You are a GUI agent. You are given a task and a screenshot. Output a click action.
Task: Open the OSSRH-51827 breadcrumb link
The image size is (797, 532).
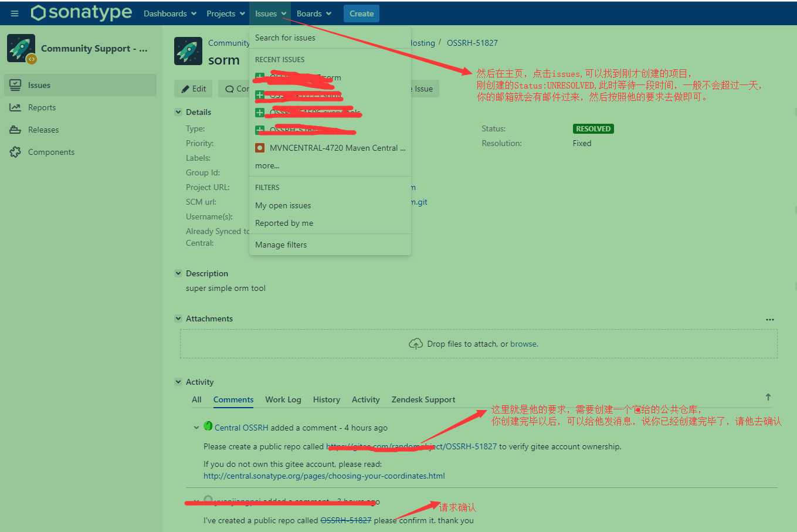point(472,43)
